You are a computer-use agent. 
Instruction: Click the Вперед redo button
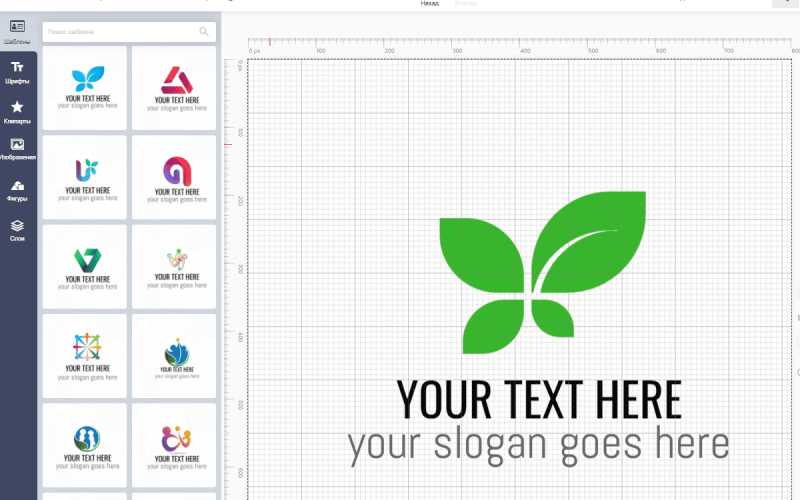tap(465, 3)
